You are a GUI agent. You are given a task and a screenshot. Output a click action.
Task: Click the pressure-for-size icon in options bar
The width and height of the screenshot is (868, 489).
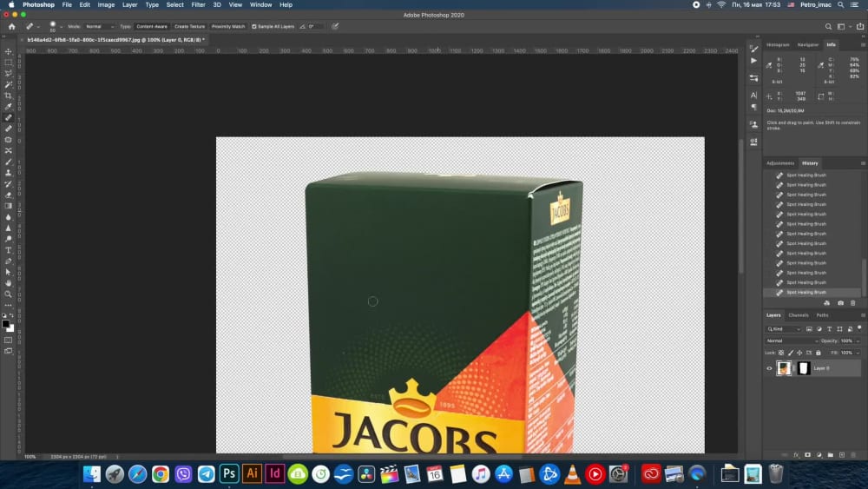pos(335,26)
